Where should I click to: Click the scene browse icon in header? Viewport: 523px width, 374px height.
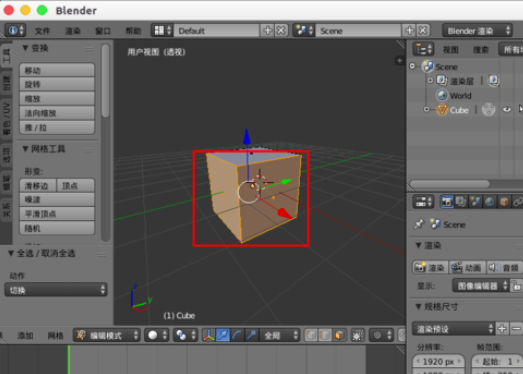(x=304, y=31)
